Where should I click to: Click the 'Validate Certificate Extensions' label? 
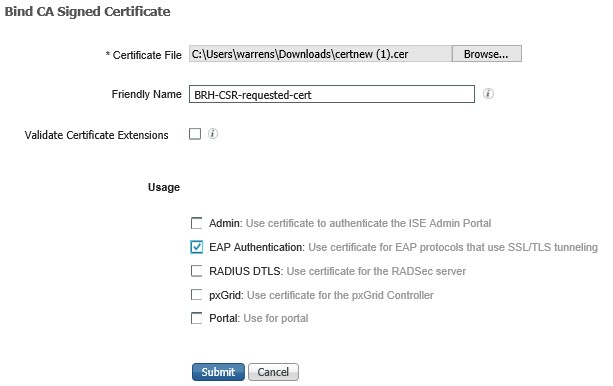pos(97,135)
